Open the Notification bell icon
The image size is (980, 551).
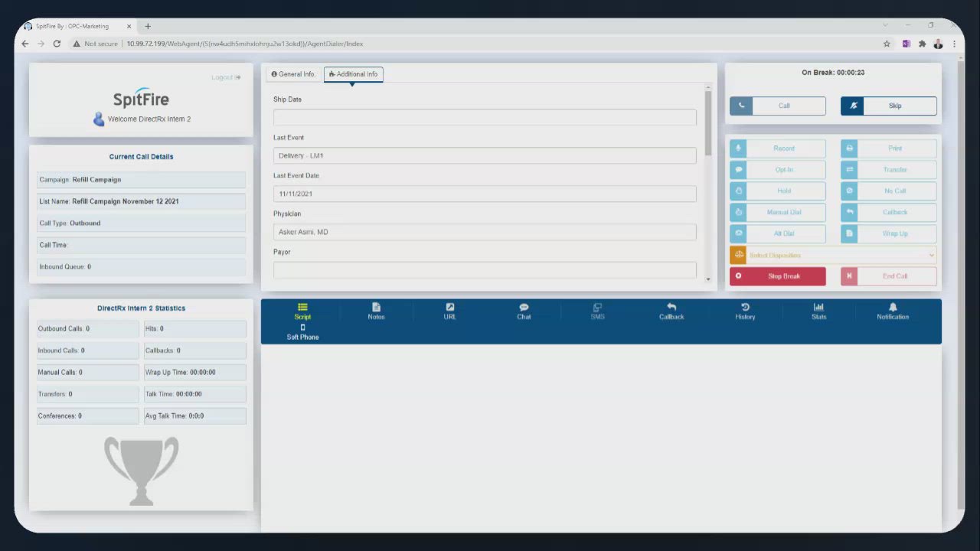click(x=893, y=307)
